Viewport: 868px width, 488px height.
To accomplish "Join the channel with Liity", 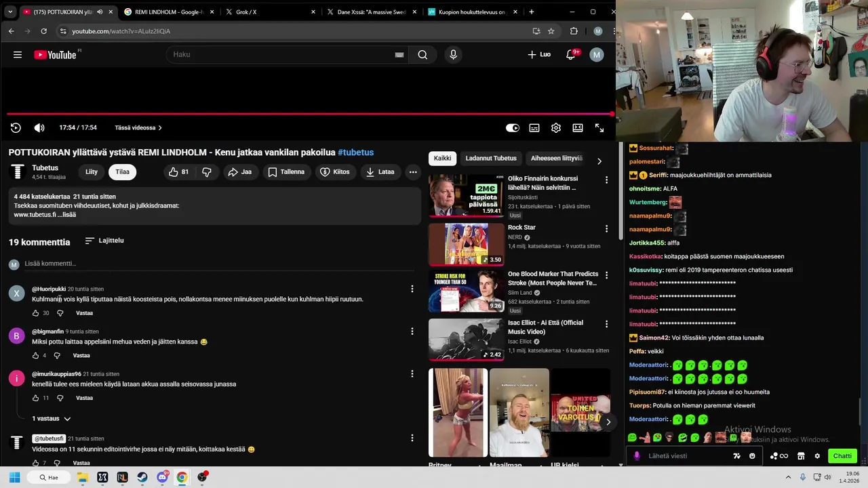I will 92,172.
